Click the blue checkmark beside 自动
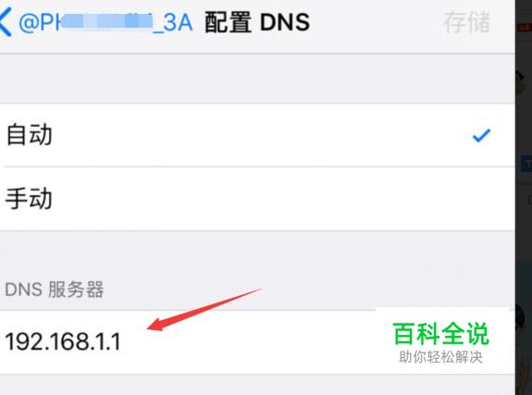Screen dimensions: 532x395 [481, 135]
